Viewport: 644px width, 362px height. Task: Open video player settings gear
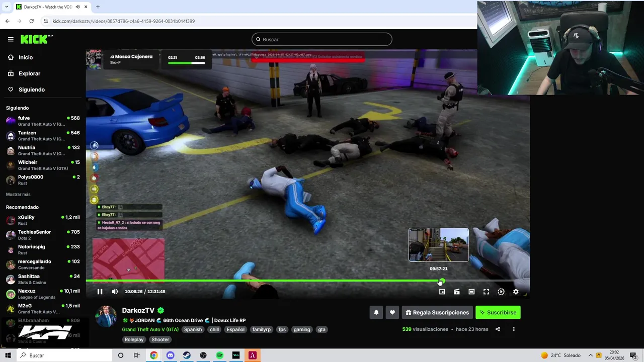point(516,292)
